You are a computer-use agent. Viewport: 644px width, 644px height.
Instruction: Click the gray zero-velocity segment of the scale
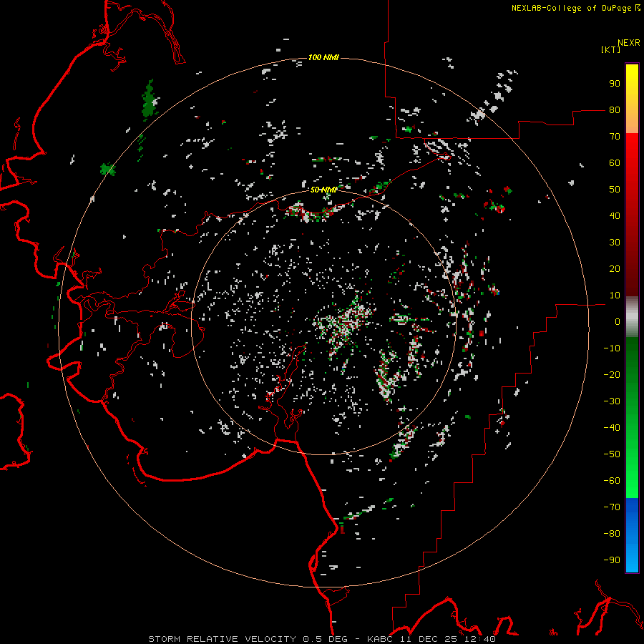coord(632,317)
